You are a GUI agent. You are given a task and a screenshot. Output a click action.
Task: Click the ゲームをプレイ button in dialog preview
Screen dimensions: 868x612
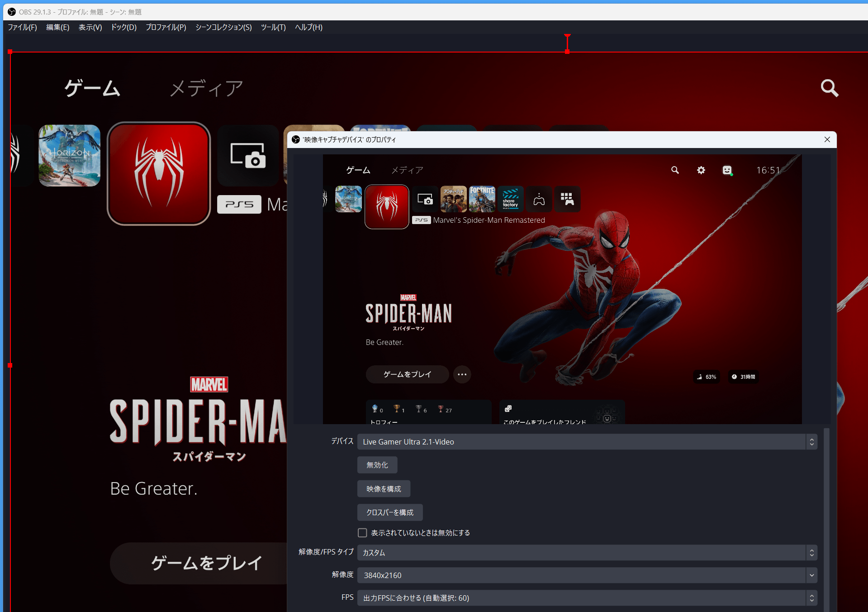pyautogui.click(x=407, y=374)
